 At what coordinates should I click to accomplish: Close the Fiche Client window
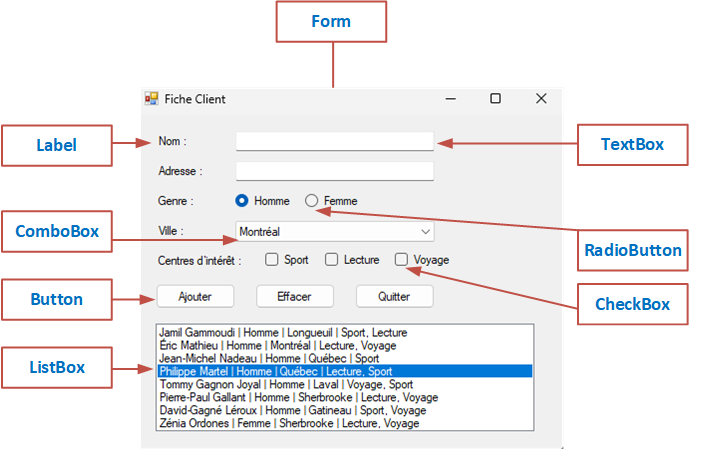[x=541, y=99]
